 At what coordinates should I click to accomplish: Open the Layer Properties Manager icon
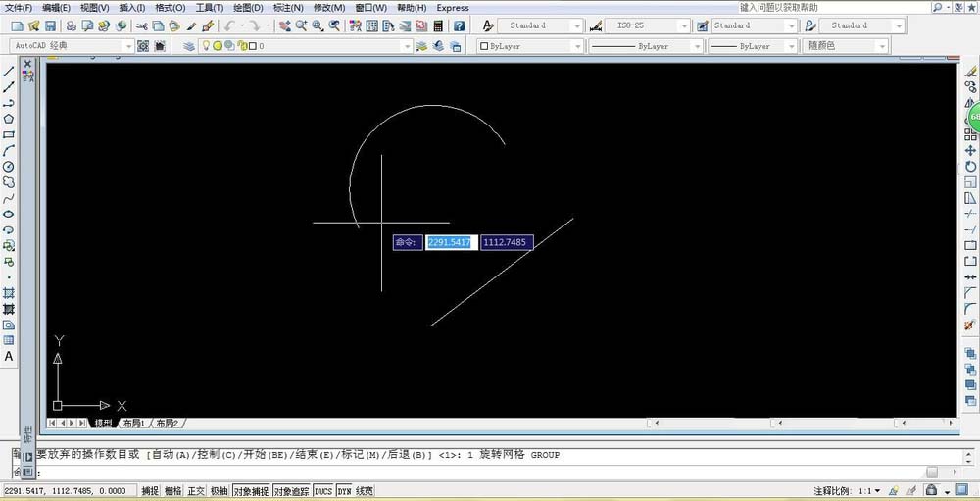(x=189, y=46)
